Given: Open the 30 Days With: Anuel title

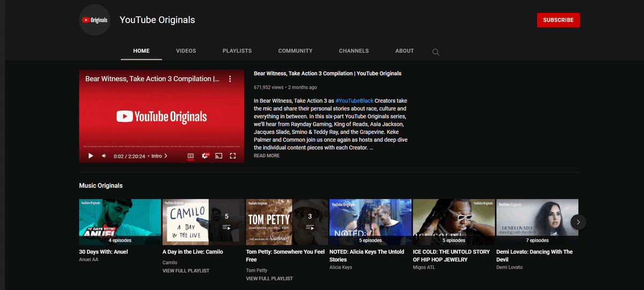Looking at the screenshot, I should pos(104,252).
